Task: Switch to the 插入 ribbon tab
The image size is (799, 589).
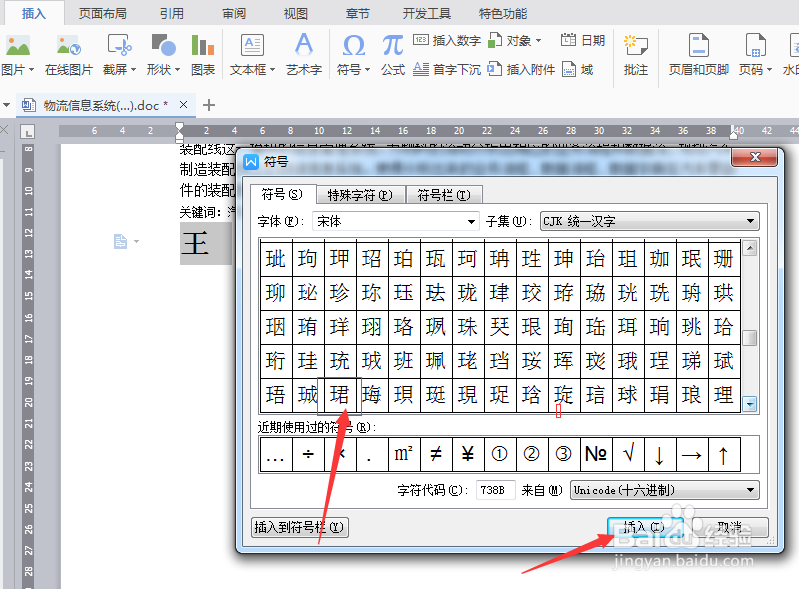Action: pyautogui.click(x=34, y=13)
